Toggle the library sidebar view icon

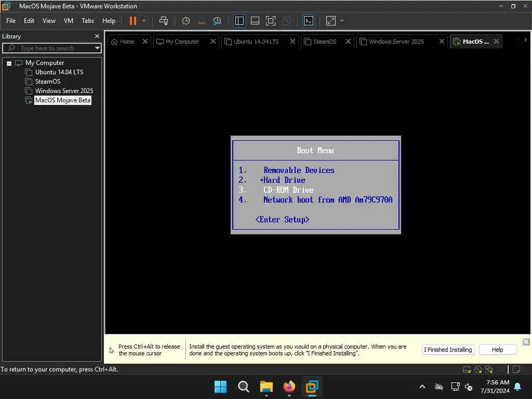[x=239, y=21]
